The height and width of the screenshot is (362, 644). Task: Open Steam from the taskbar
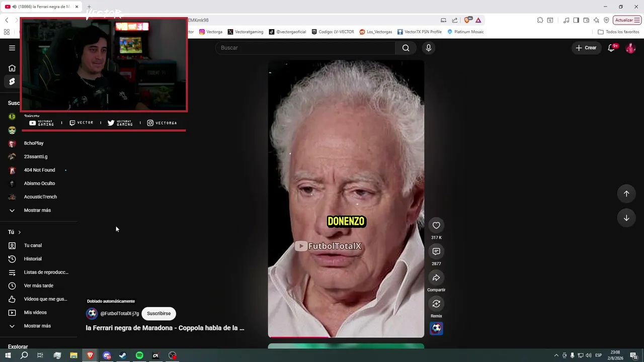click(123, 355)
